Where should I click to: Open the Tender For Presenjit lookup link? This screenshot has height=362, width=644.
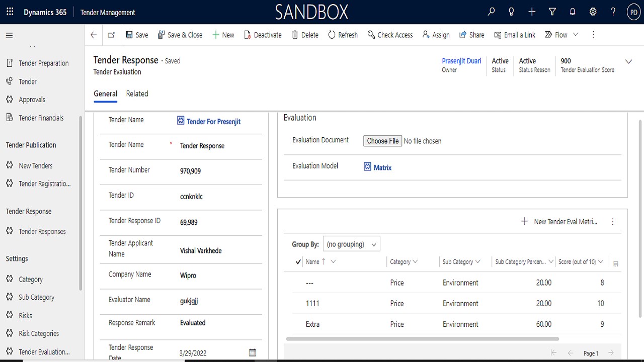(x=213, y=121)
